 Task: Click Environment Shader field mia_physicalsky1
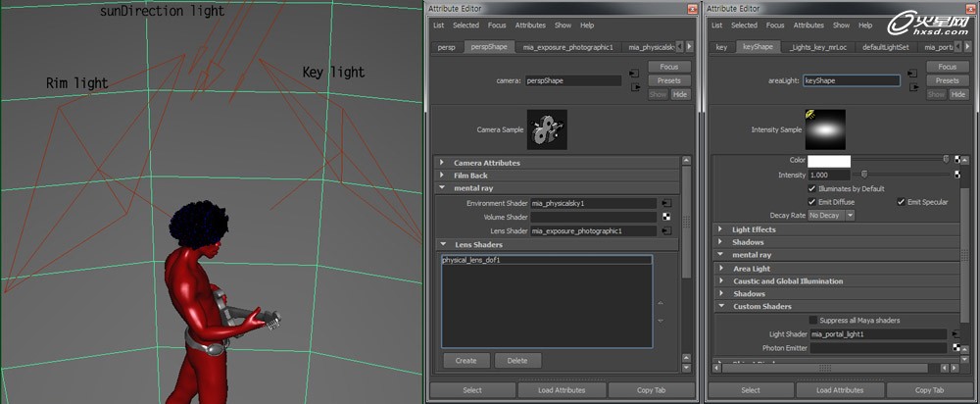pos(593,203)
